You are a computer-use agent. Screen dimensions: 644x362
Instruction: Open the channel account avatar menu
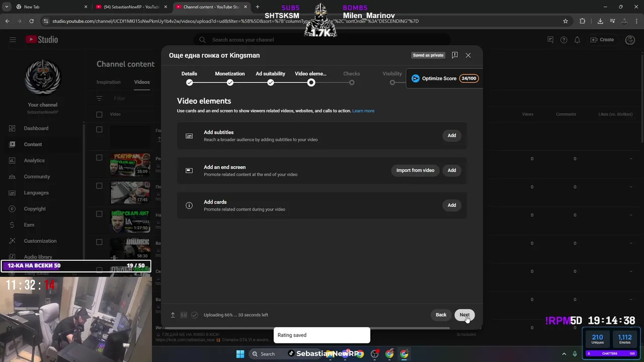pos(630,40)
